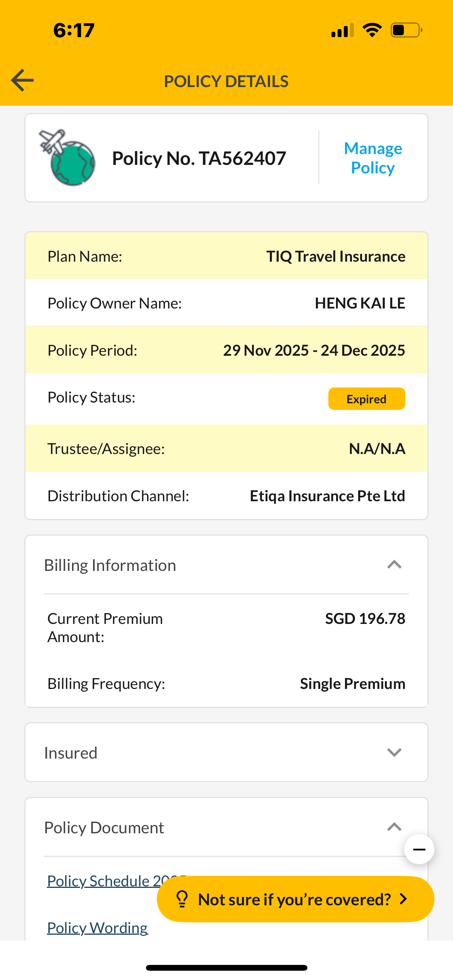The image size is (453, 980).
Task: Collapse the Policy Document section
Action: (x=394, y=827)
